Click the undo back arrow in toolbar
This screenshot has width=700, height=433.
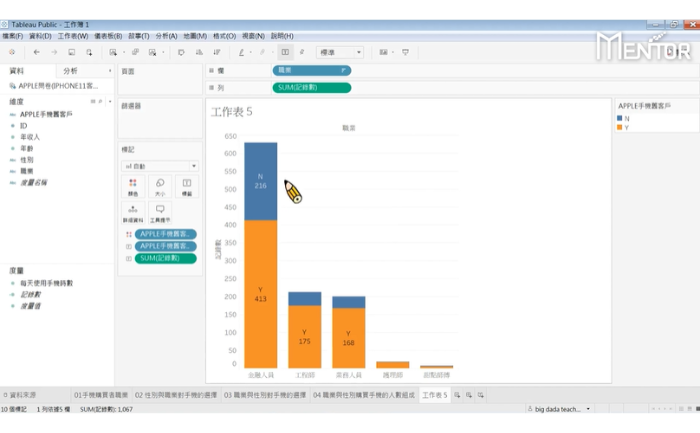tap(37, 52)
